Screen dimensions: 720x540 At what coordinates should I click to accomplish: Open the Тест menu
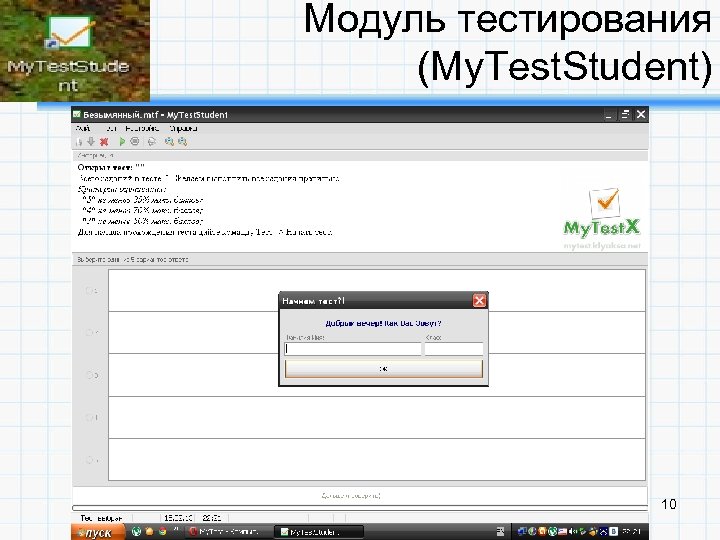click(111, 128)
